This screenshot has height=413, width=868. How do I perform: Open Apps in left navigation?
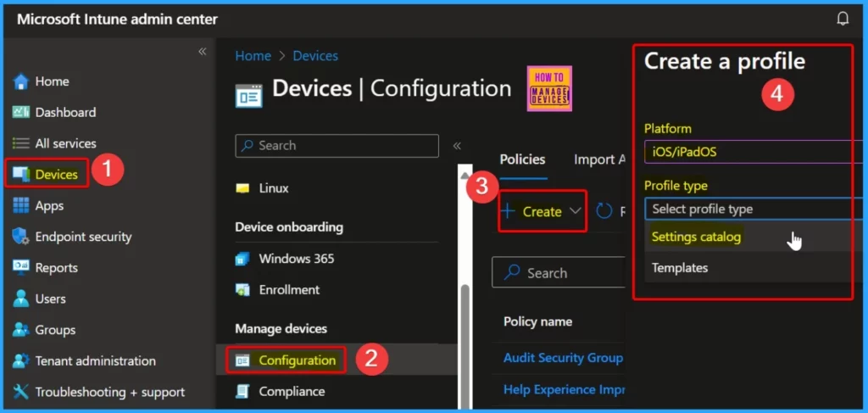tap(49, 205)
